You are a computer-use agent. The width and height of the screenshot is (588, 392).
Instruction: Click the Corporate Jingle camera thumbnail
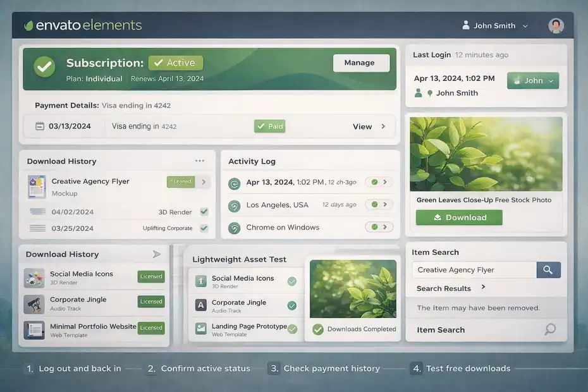coord(34,304)
